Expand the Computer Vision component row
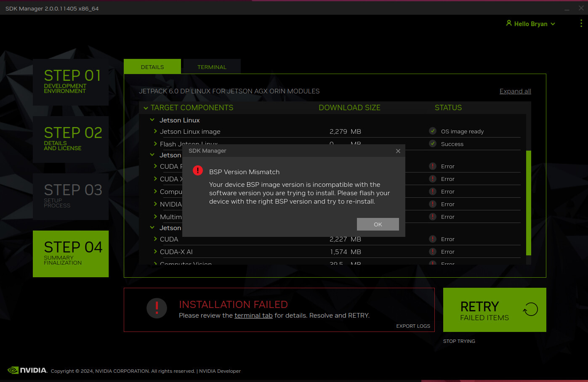The image size is (588, 382). point(155,264)
